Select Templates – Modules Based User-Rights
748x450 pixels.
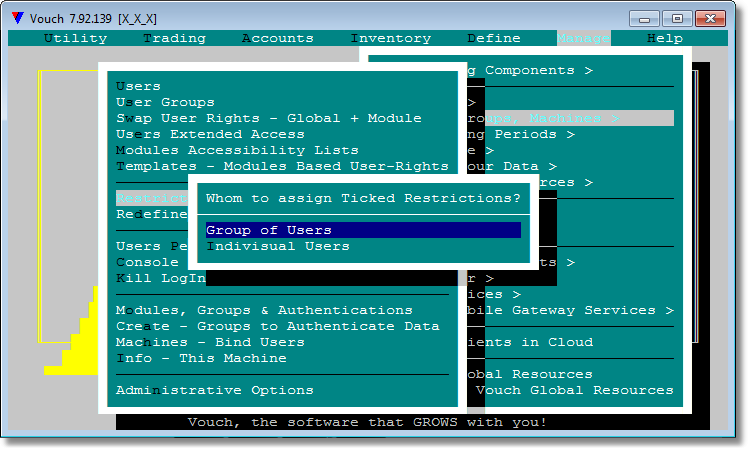[282, 166]
